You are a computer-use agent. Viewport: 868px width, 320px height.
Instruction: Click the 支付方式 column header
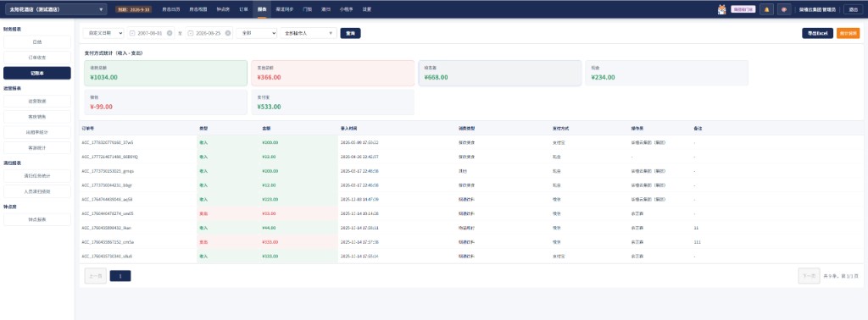pos(561,128)
